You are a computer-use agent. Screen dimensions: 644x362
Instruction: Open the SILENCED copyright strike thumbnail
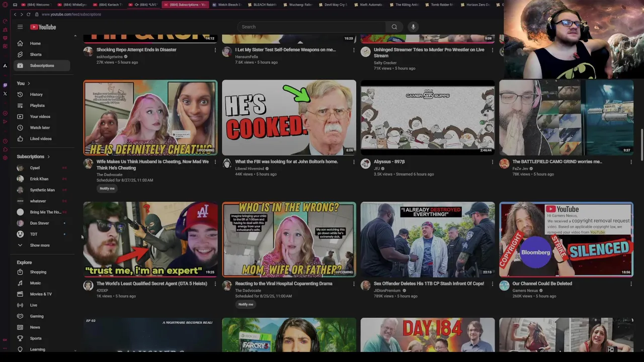click(566, 239)
